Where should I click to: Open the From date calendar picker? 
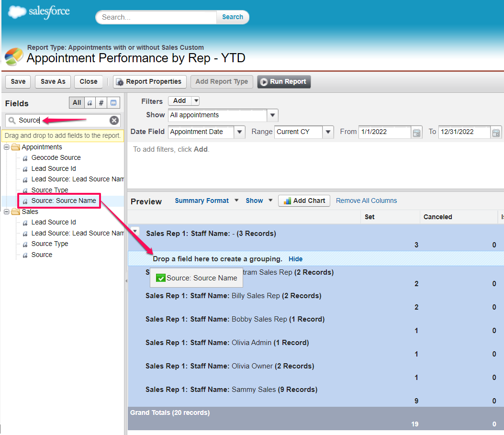[416, 133]
